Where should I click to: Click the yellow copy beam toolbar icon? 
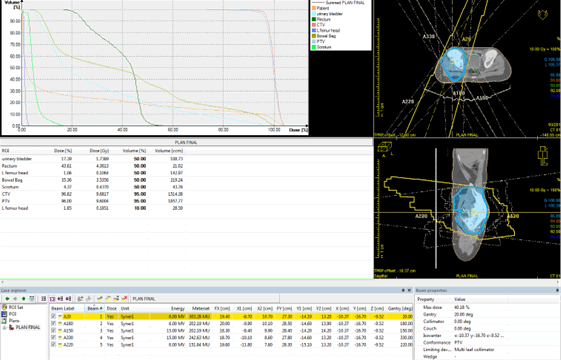click(x=108, y=298)
